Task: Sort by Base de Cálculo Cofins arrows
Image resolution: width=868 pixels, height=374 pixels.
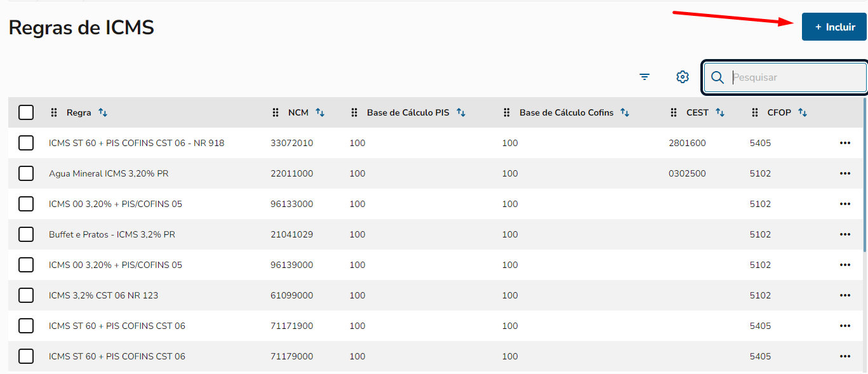Action: pyautogui.click(x=625, y=112)
